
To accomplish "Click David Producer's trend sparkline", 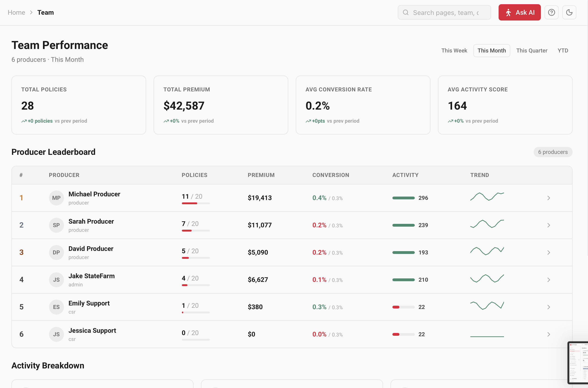I will [487, 251].
